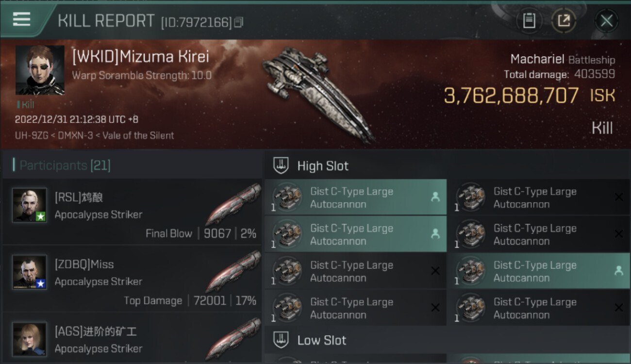
Task: Click the High Slot shield icon
Action: click(x=282, y=165)
